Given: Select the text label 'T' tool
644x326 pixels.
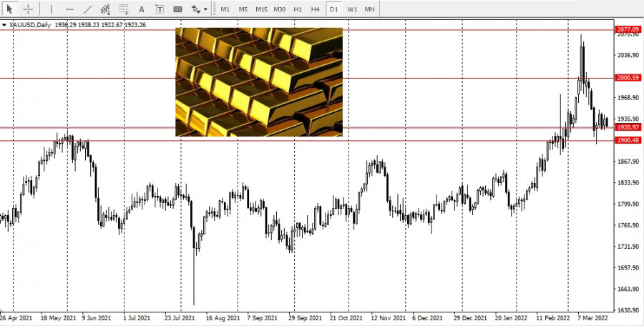Looking at the screenshot, I should (x=160, y=9).
